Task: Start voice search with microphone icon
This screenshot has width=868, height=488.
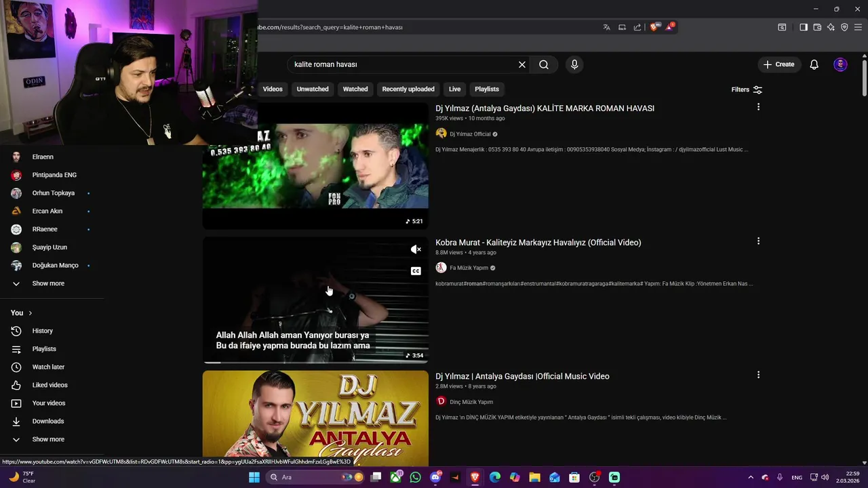Action: (574, 64)
